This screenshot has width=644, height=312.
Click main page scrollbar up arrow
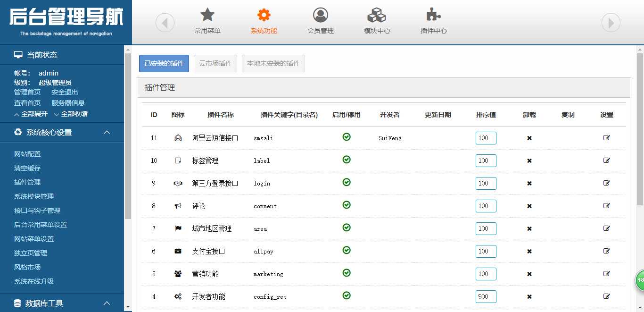click(640, 49)
